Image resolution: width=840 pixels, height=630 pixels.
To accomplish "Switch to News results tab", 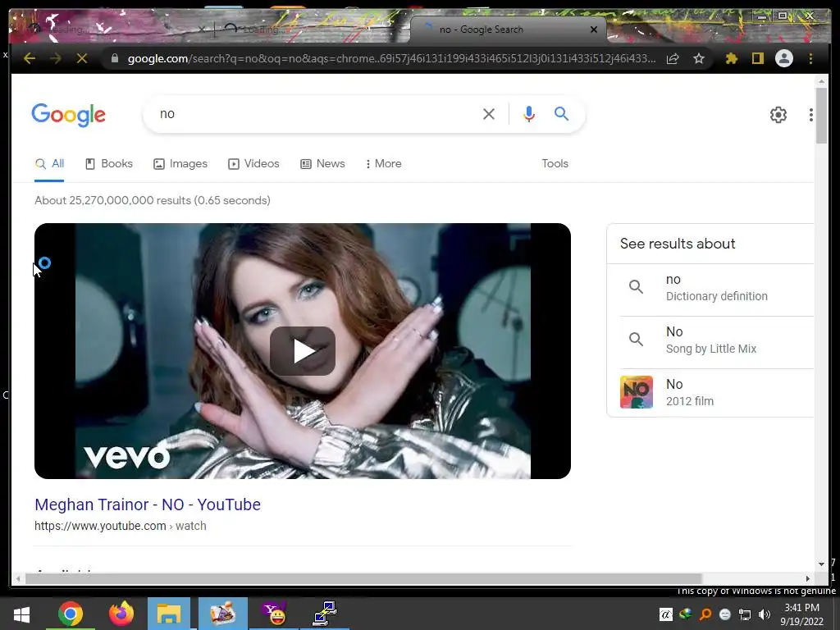I will (322, 163).
